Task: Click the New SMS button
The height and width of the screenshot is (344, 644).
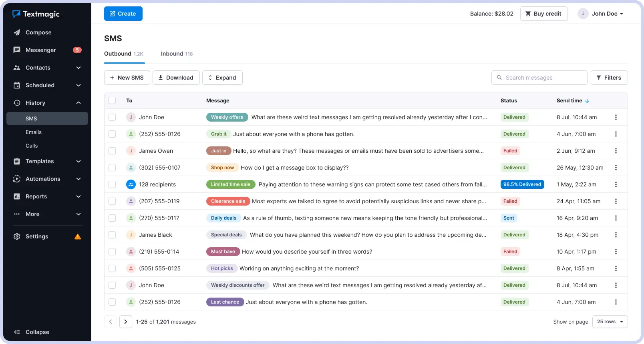Action: (x=127, y=78)
